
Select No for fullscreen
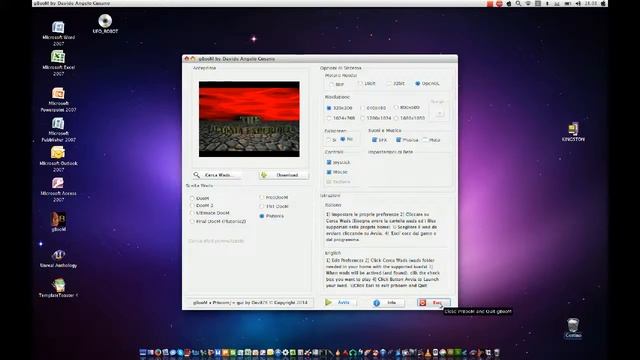[x=343, y=139]
